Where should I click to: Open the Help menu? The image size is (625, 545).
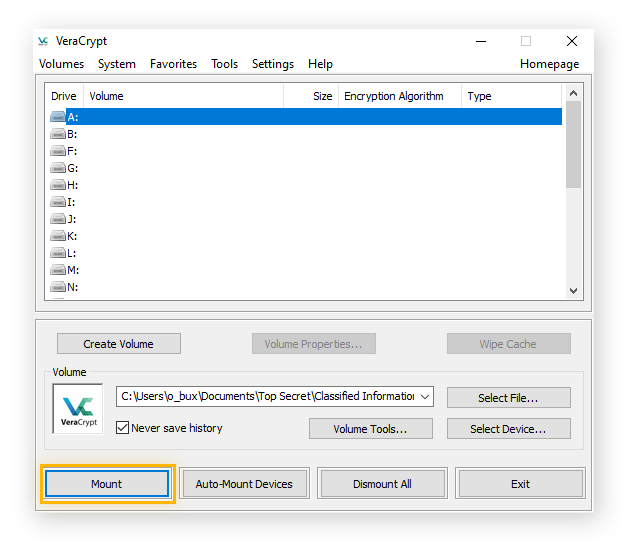(x=320, y=64)
